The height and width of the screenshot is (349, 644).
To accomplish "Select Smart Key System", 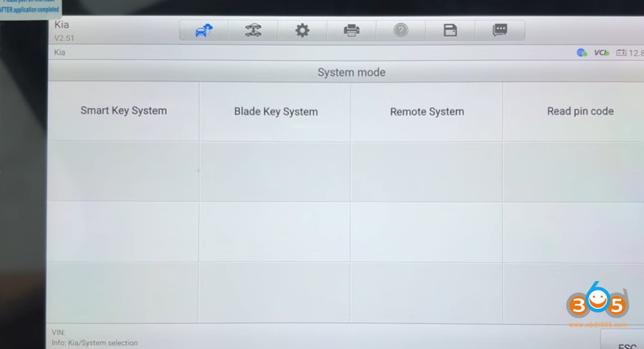I will coord(123,111).
